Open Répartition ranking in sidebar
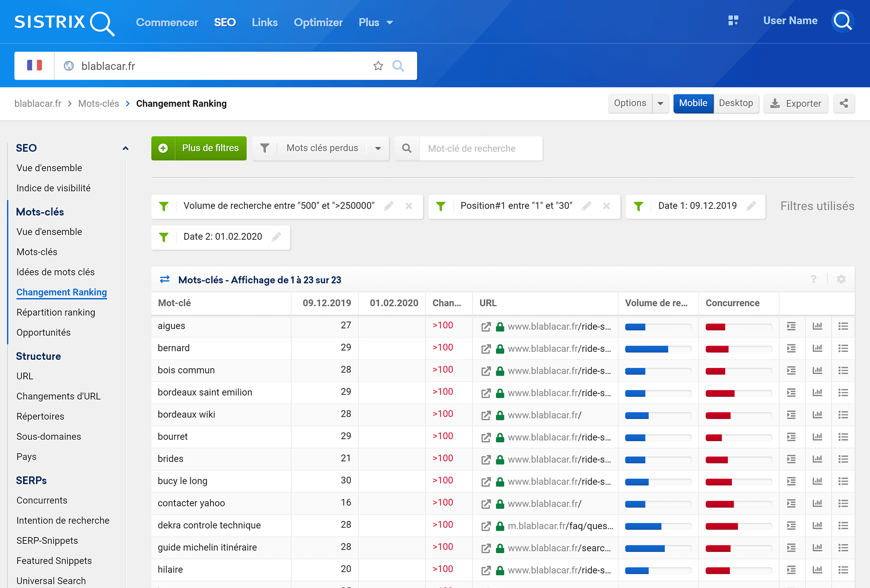The height and width of the screenshot is (588, 870). tap(56, 312)
